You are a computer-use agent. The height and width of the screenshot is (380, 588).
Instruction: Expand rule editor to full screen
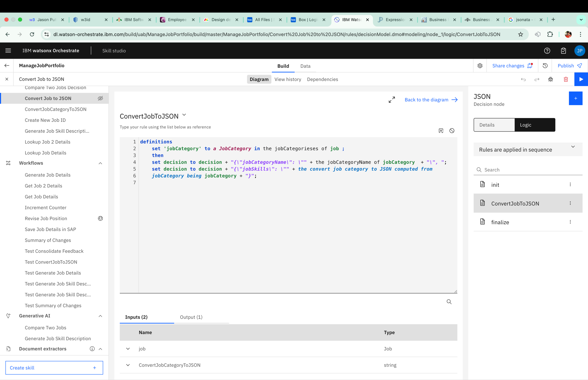(392, 100)
